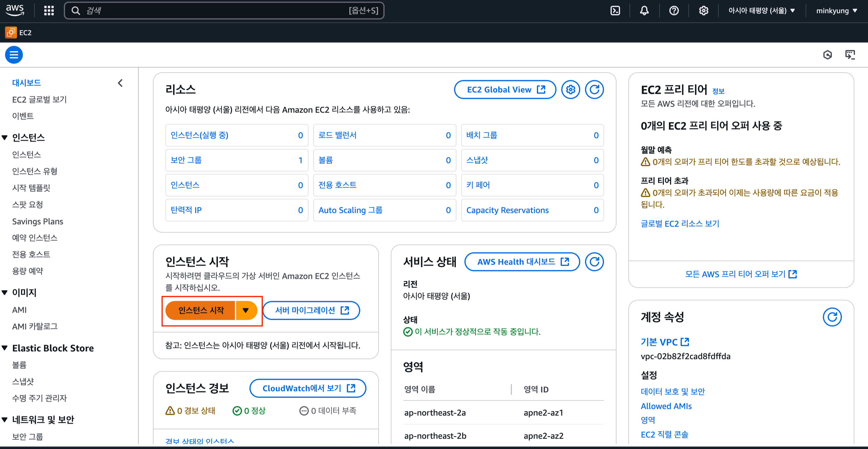This screenshot has height=449, width=868.
Task: Open 서버 마이그레이션 external link button
Action: click(311, 310)
